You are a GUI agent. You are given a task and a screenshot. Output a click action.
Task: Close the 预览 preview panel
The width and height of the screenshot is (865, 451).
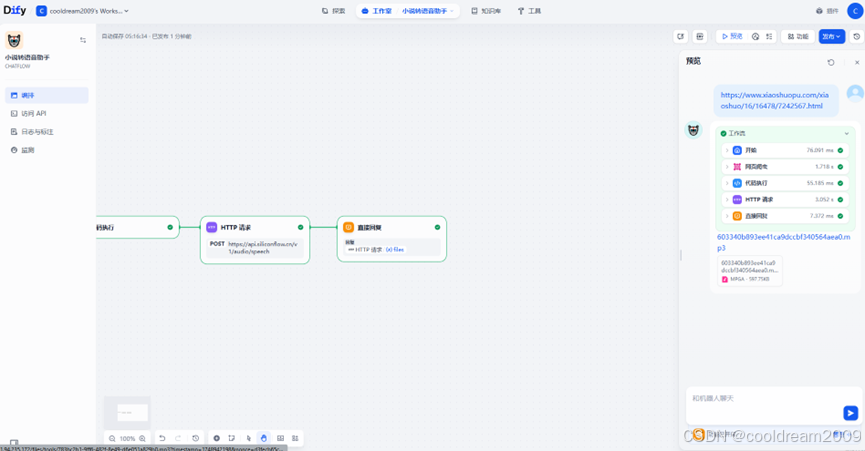[x=857, y=62]
